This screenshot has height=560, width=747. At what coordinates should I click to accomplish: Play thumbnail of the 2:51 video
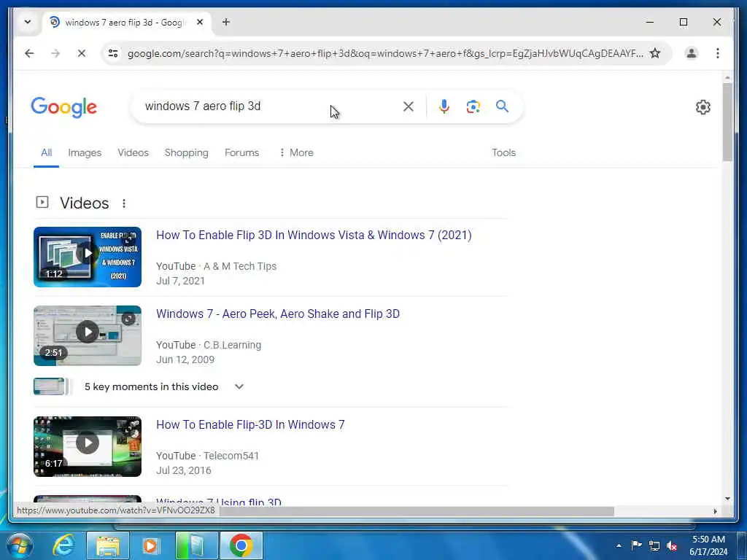tap(88, 335)
